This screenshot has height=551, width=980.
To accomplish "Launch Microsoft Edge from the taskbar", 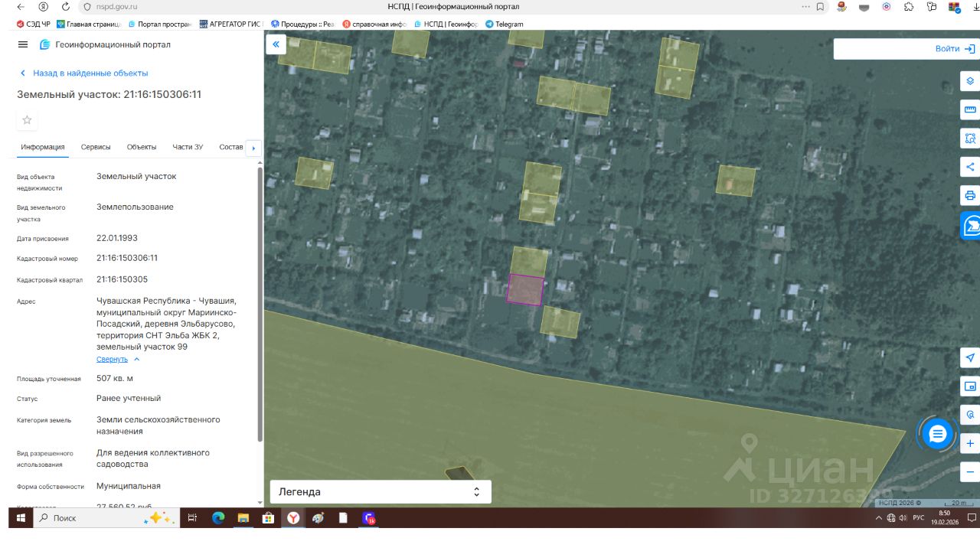I will point(218,518).
